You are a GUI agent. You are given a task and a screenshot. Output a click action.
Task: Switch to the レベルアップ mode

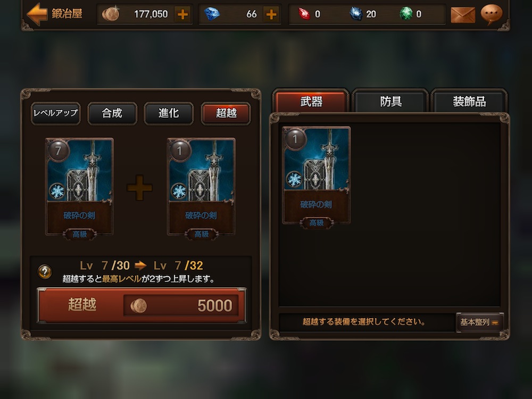pos(56,113)
